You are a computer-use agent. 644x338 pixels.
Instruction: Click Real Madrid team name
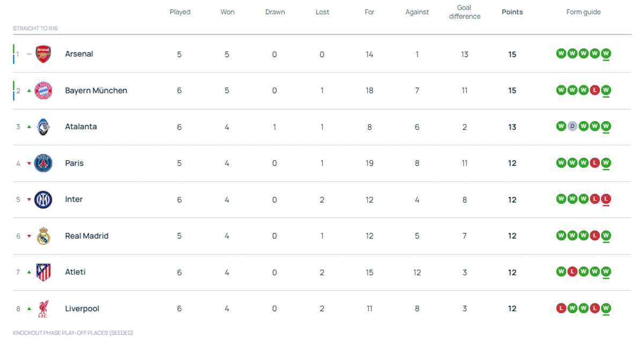[86, 236]
